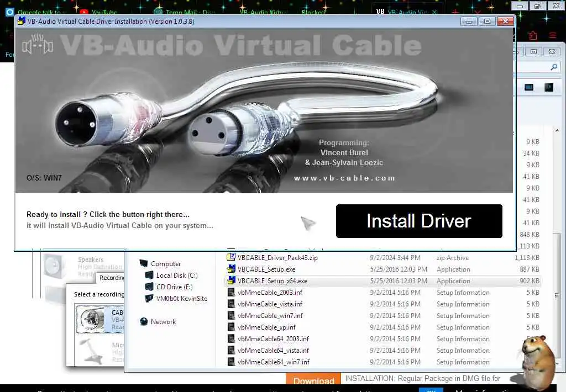
Task: Click the 887 KB size cell
Action: click(x=529, y=269)
